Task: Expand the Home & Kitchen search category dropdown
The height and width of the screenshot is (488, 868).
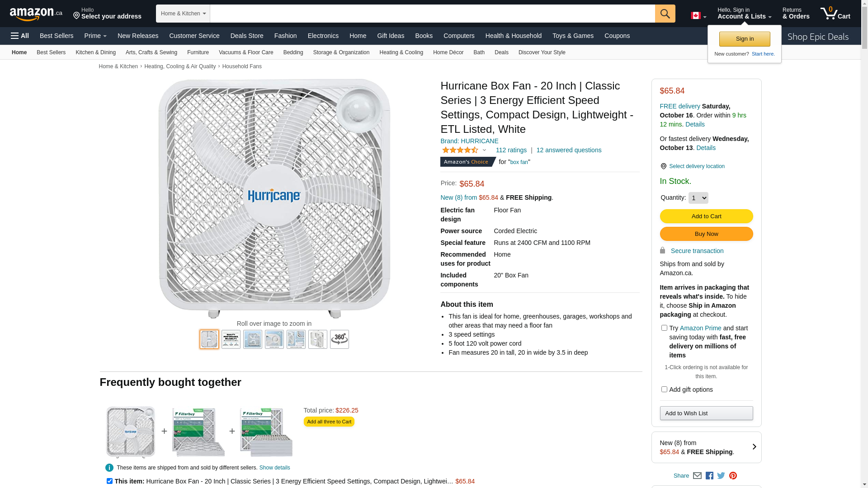Action: click(183, 14)
